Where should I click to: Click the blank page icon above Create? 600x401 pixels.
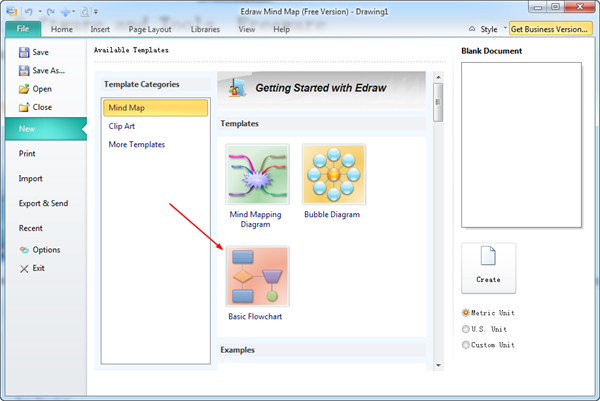488,256
